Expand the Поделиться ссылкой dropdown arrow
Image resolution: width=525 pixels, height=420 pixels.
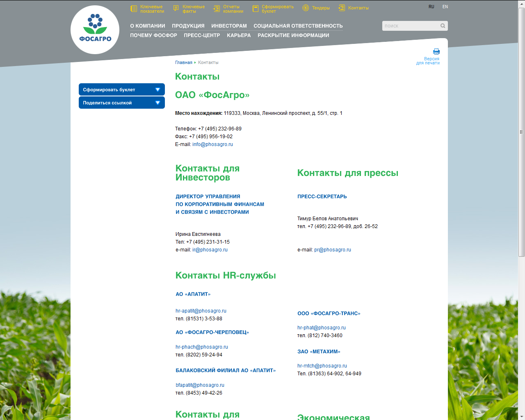coord(157,103)
